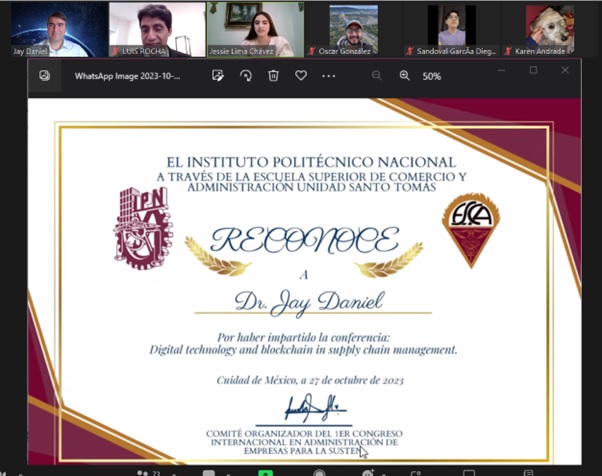Open Zoom participants list showing 73
This screenshot has width=602, height=476.
click(x=149, y=473)
